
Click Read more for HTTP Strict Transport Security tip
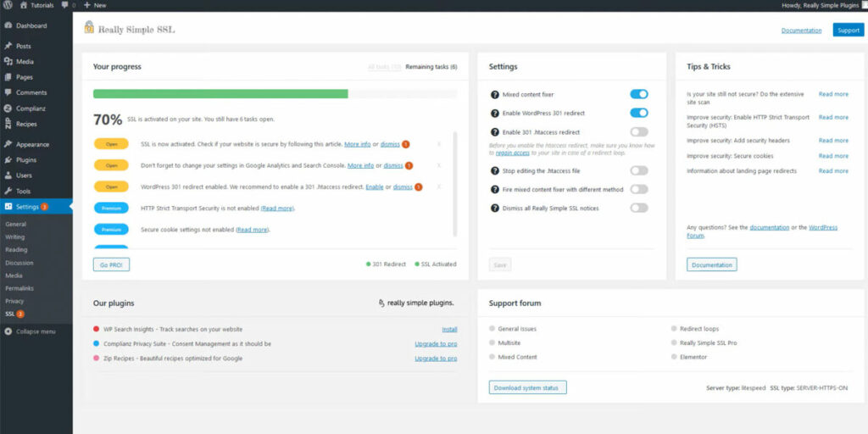(833, 117)
